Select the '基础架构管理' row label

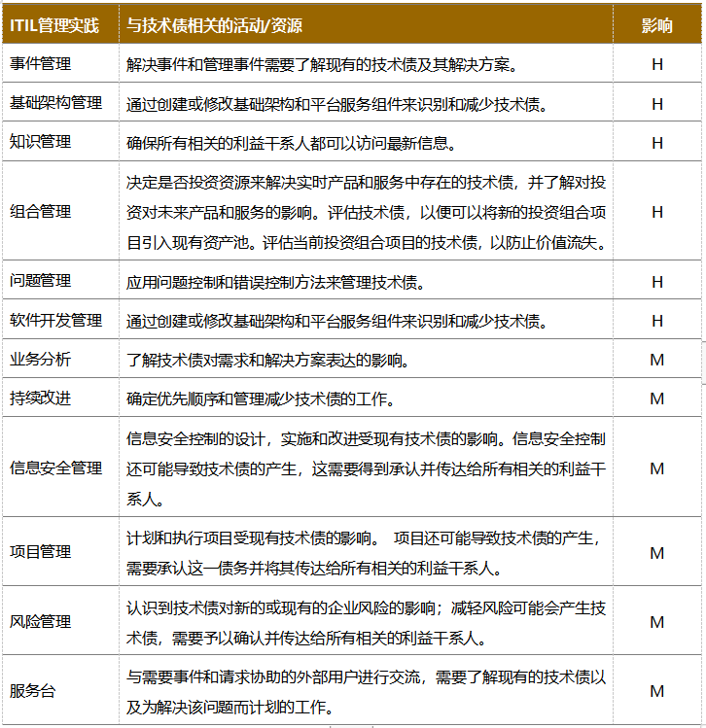point(55,103)
